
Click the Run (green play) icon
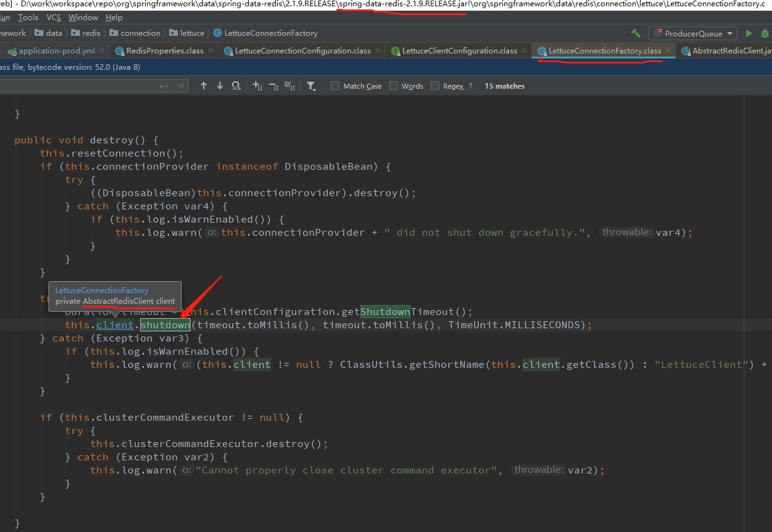pyautogui.click(x=749, y=33)
